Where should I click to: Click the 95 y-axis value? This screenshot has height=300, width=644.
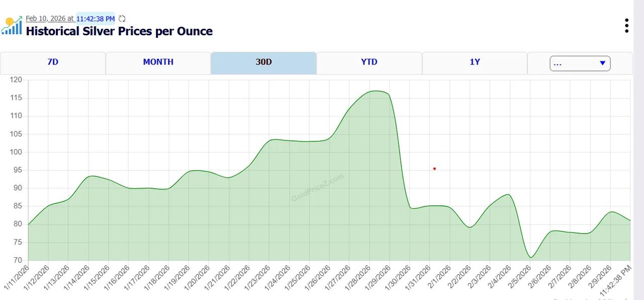[18, 170]
